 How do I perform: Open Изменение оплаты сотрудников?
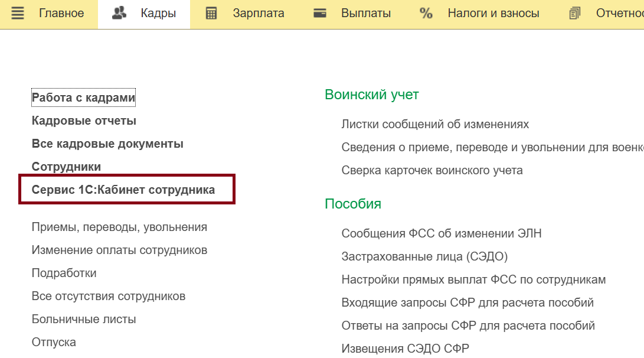(119, 250)
